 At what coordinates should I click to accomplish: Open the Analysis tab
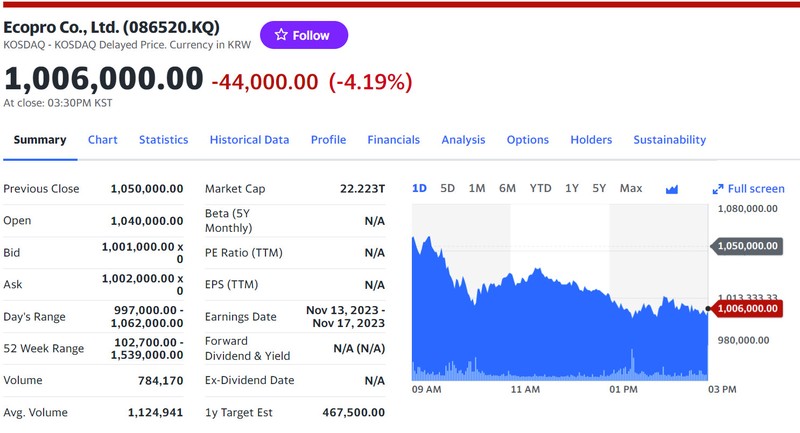pos(463,140)
